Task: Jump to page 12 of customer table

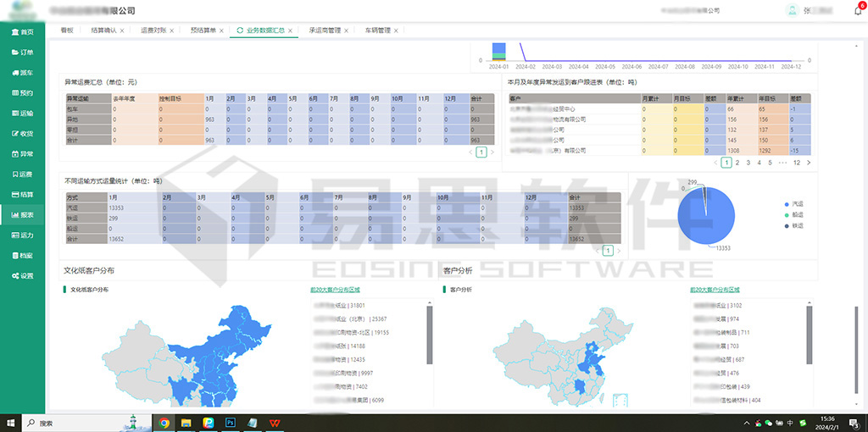Action: tap(796, 162)
